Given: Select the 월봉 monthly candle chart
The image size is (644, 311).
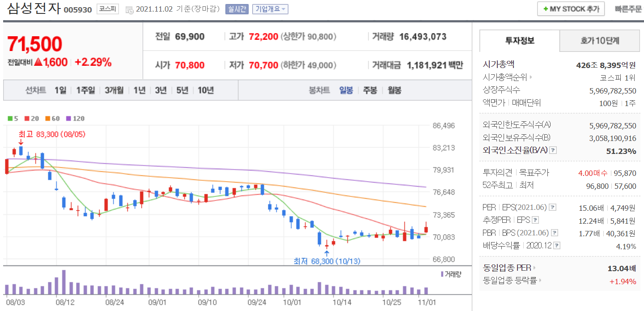Looking at the screenshot, I should pos(394,90).
